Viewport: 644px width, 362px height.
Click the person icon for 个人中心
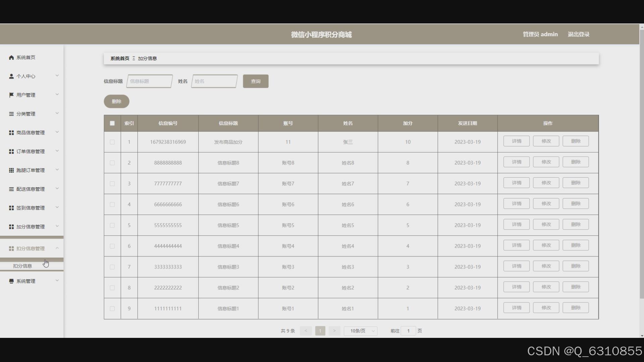click(11, 76)
